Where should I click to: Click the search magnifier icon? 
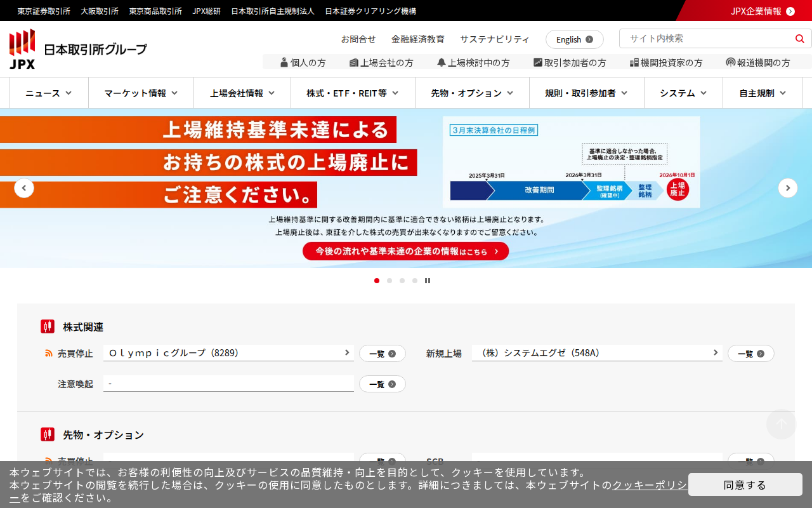(799, 39)
